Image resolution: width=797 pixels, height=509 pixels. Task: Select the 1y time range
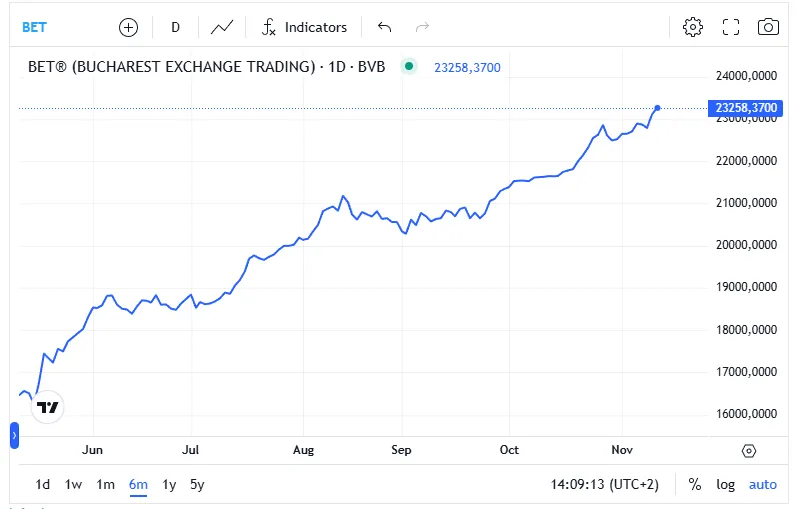click(169, 484)
